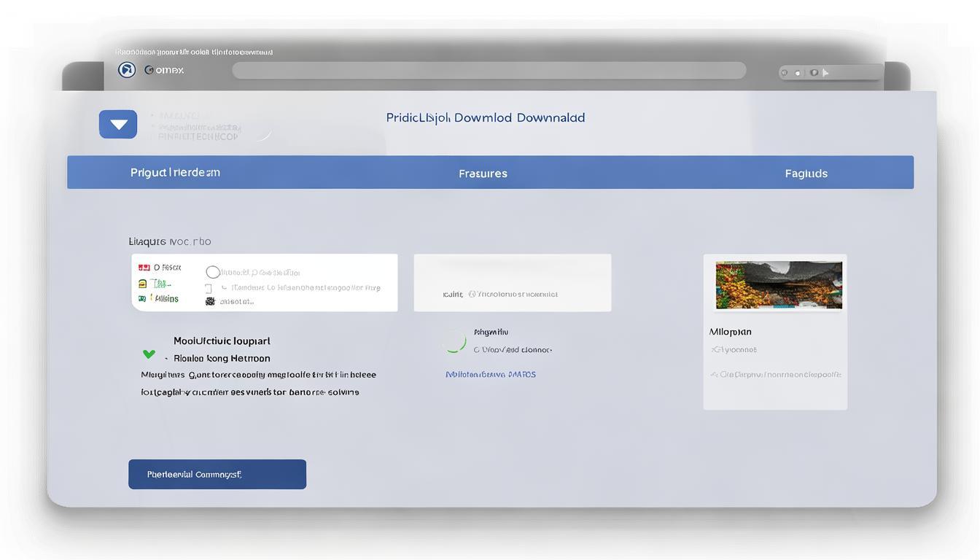980x560 pixels.
Task: Click inside the browser address bar
Action: coord(489,70)
